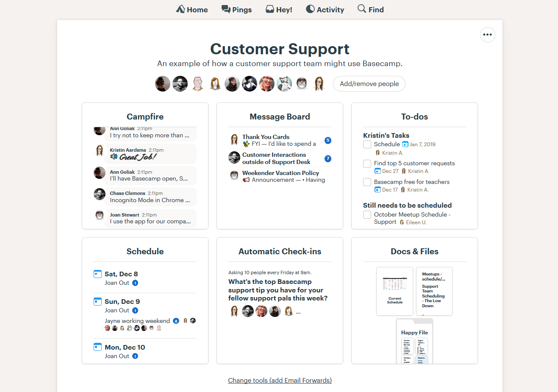Screen dimensions: 558x392
Task: Click calendar icon next to Dec 17
Action: click(x=378, y=190)
